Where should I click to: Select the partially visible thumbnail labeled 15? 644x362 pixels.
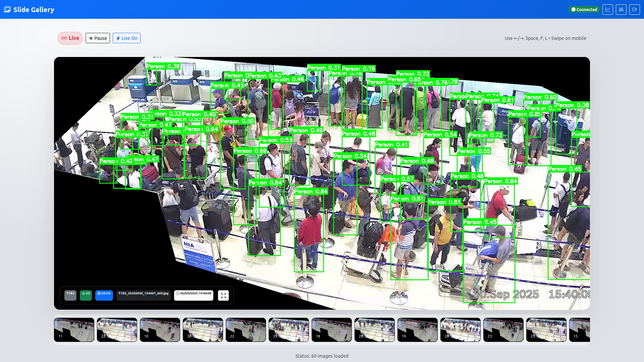click(580, 330)
